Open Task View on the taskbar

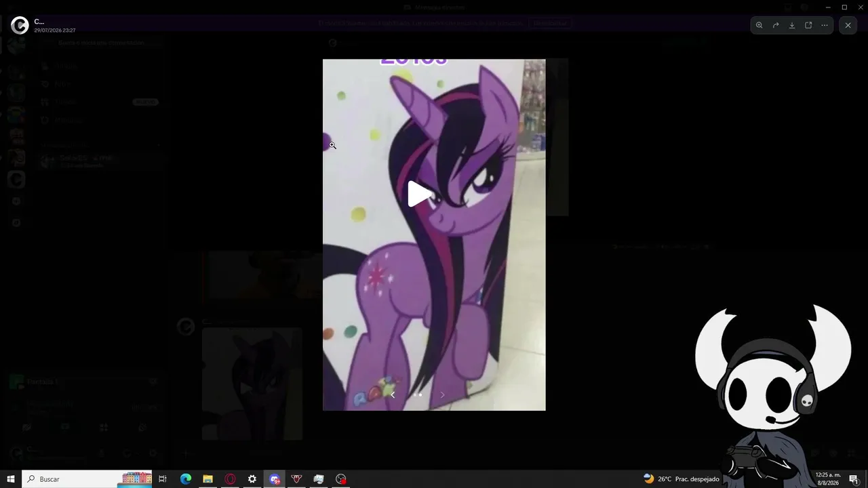[163, 479]
